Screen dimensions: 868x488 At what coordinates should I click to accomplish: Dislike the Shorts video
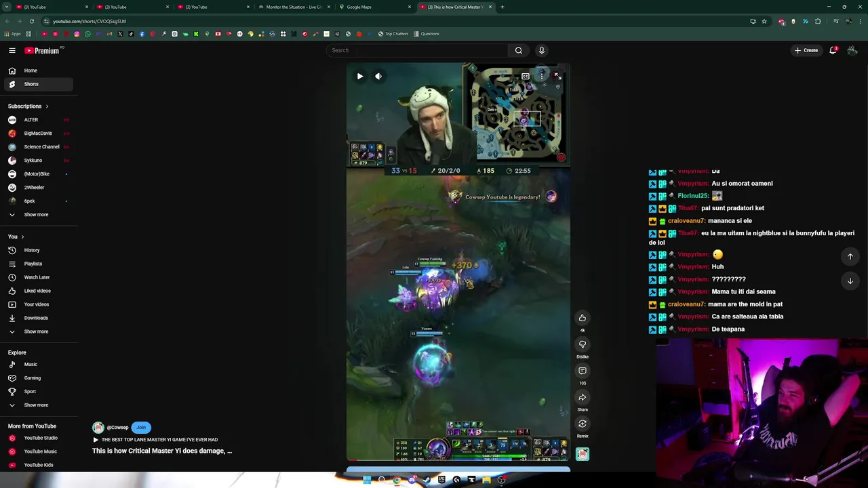pyautogui.click(x=582, y=344)
